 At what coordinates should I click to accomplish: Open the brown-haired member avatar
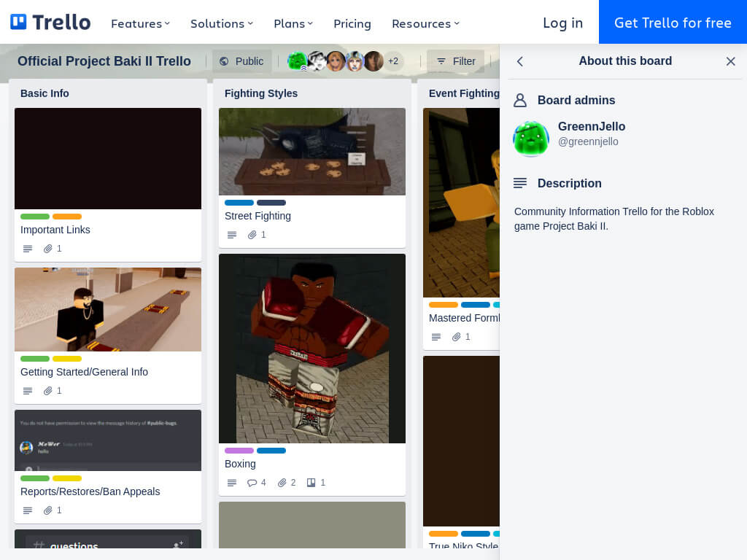(x=374, y=61)
